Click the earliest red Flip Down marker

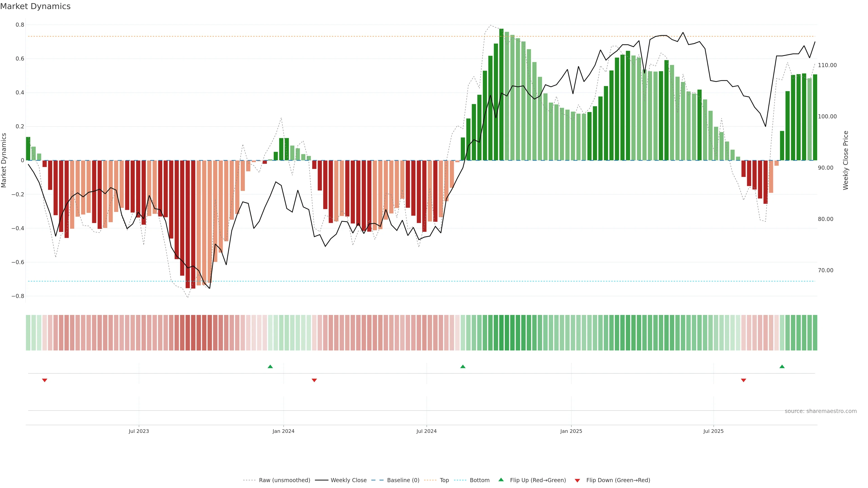[x=45, y=380]
